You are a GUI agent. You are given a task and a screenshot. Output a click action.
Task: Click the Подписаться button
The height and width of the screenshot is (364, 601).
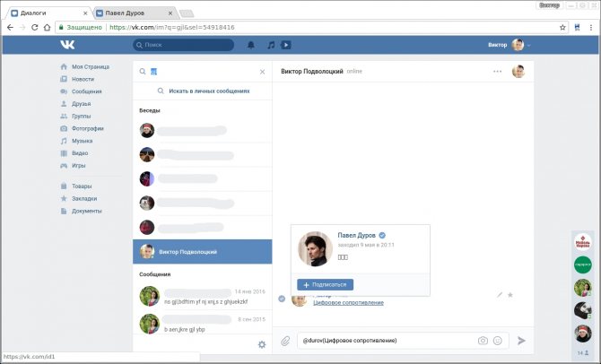325,285
